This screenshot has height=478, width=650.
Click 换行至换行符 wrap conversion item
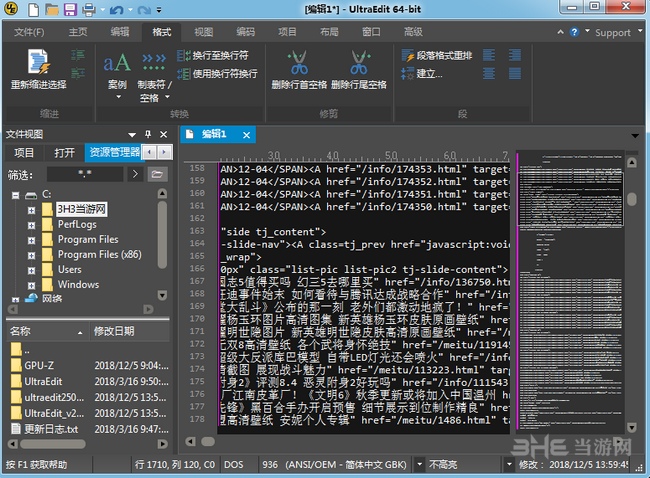click(213, 55)
